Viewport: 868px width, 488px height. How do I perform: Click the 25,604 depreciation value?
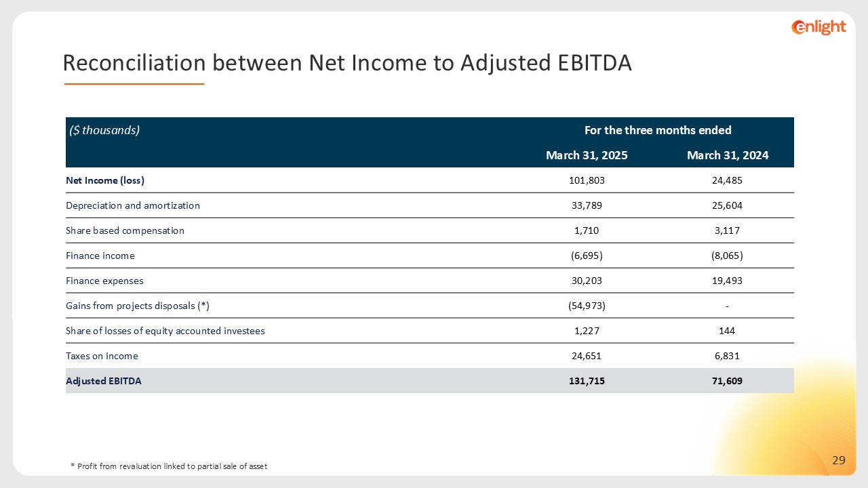pos(727,205)
